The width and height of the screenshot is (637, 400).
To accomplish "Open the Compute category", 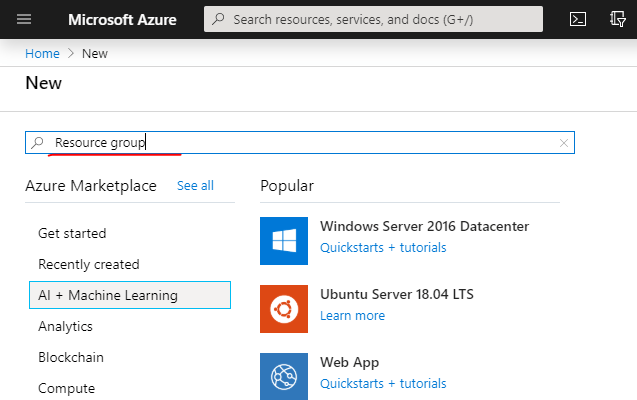I will [67, 388].
